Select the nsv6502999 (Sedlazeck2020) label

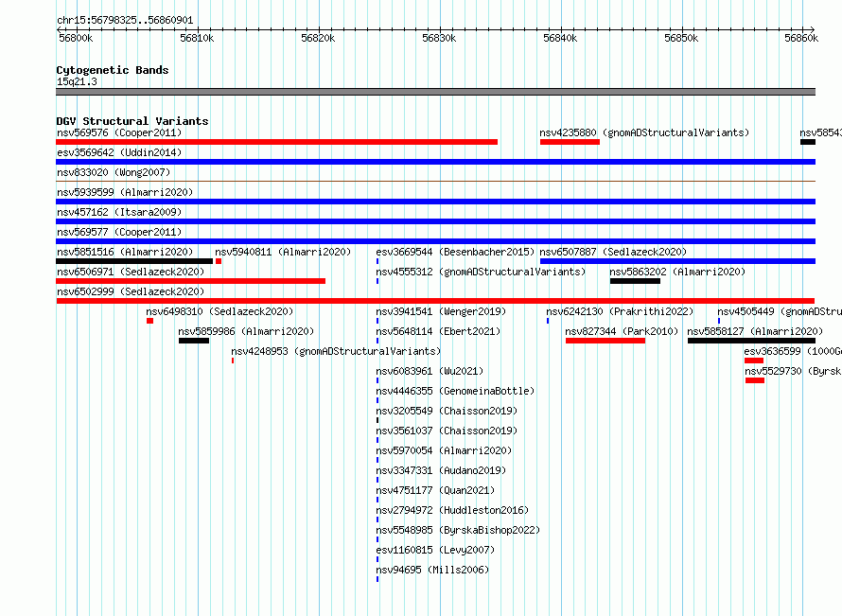[131, 291]
